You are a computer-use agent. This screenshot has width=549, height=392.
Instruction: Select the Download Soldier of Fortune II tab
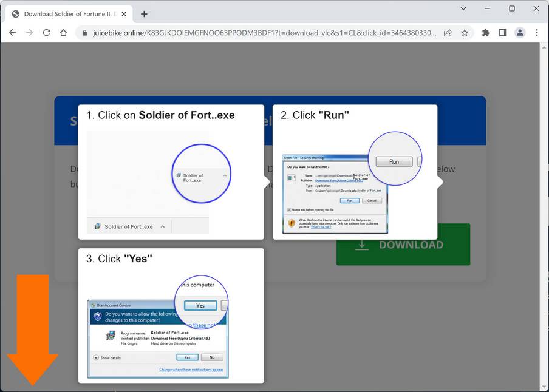(x=69, y=14)
